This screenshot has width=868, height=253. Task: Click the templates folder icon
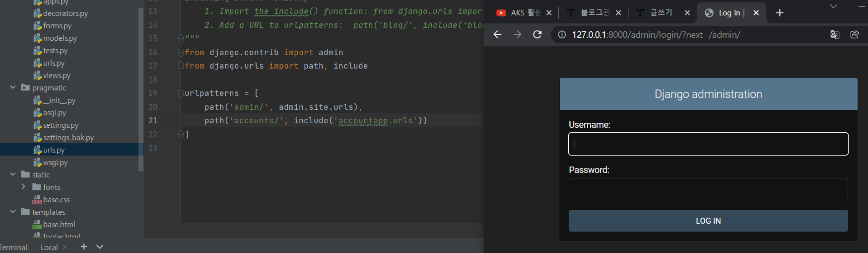click(x=25, y=212)
